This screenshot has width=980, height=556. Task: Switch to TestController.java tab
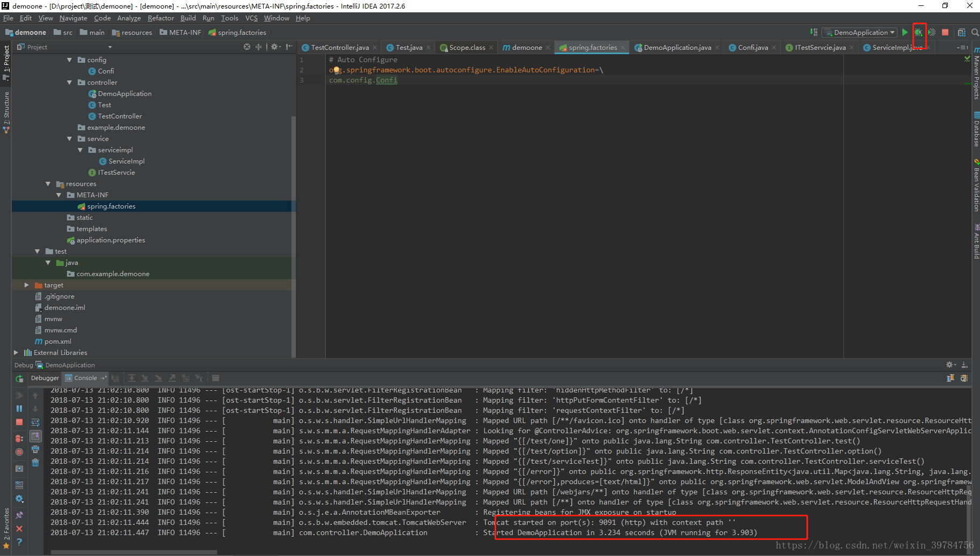pyautogui.click(x=340, y=48)
